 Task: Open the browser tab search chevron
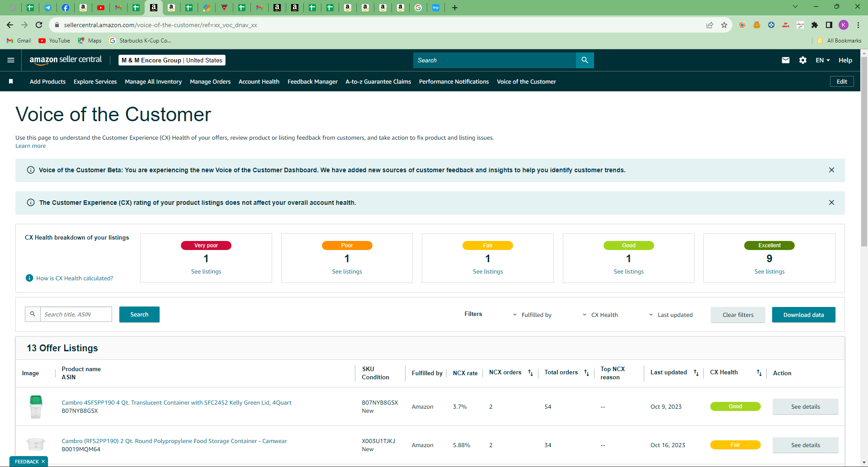(x=795, y=7)
